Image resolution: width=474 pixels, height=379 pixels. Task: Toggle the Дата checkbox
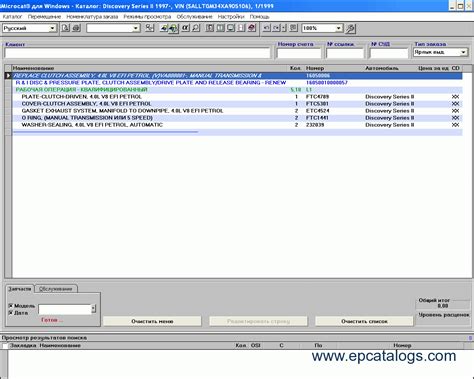11,313
